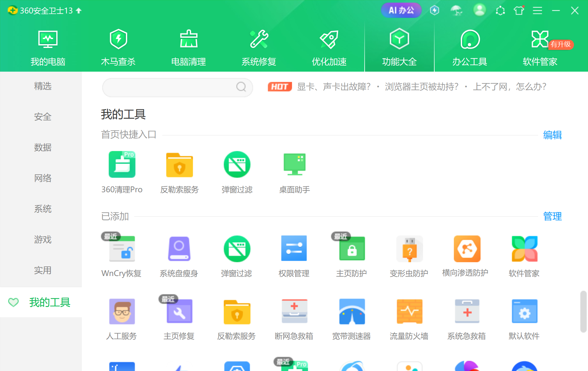Select 精选 category in sidebar
588x371 pixels.
pyautogui.click(x=43, y=86)
